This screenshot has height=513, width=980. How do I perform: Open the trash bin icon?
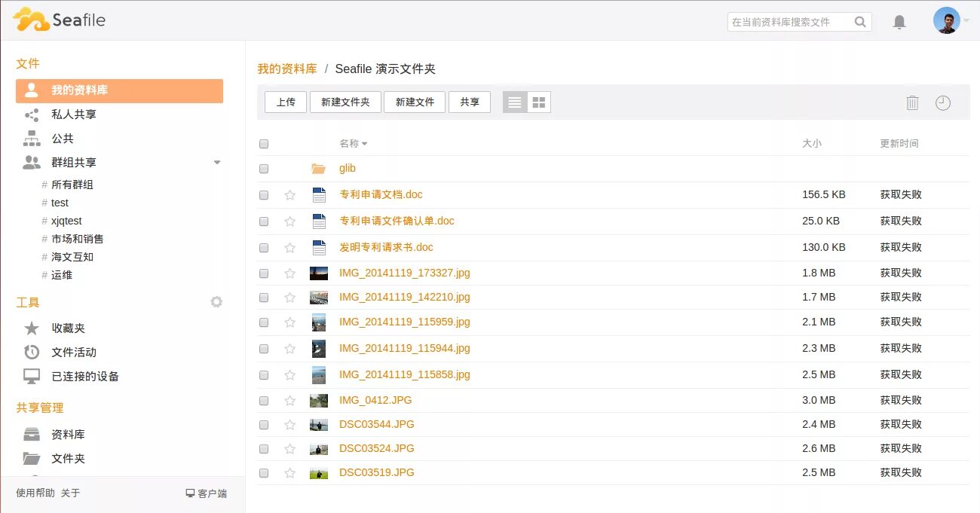912,102
